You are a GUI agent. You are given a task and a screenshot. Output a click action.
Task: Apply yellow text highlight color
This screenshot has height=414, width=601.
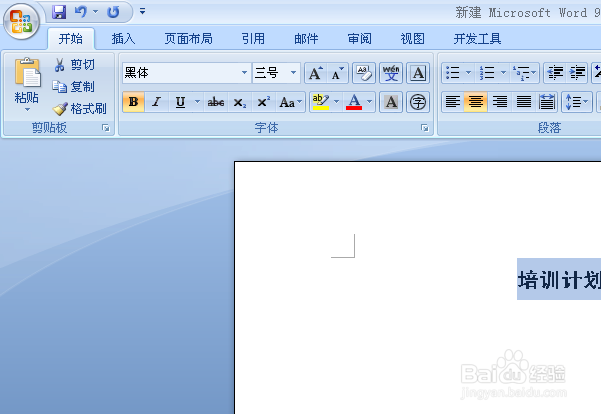(321, 102)
